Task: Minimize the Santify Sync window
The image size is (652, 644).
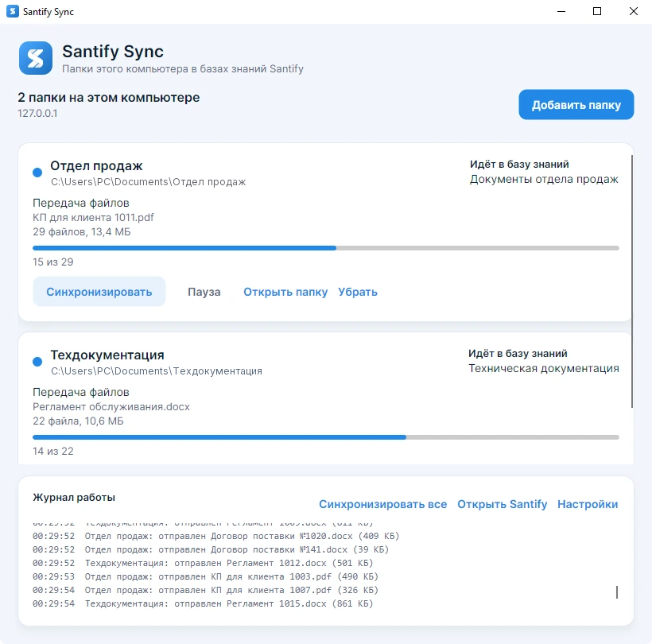Action: [x=561, y=11]
